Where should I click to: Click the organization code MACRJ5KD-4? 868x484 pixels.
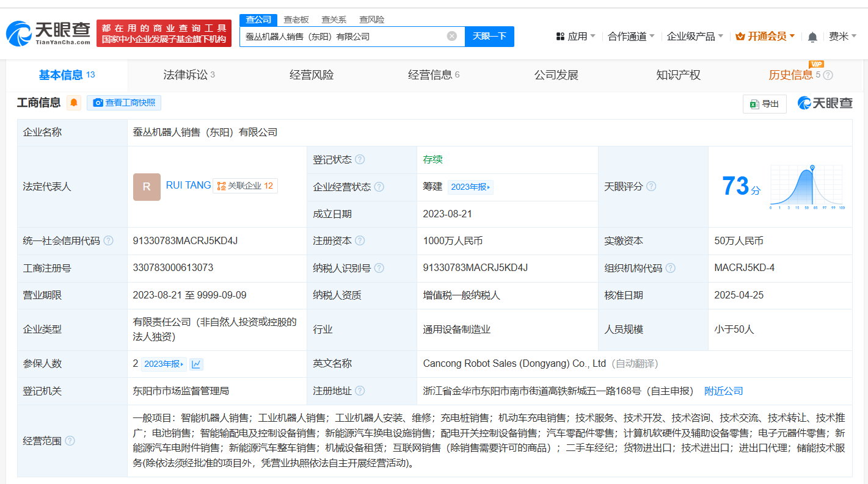(744, 267)
